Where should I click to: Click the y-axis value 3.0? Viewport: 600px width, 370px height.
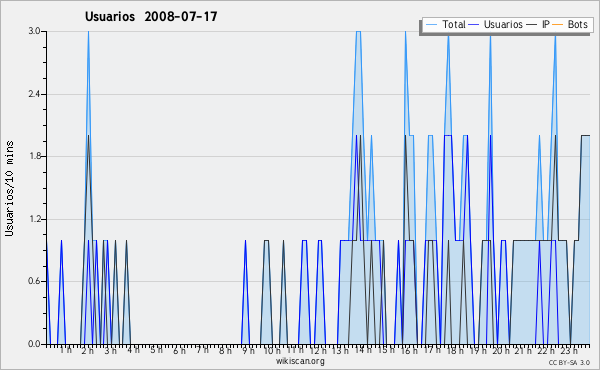pyautogui.click(x=34, y=31)
